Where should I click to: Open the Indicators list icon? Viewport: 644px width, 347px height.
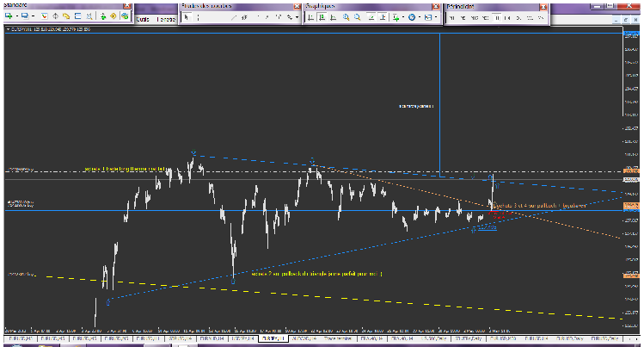pos(396,17)
